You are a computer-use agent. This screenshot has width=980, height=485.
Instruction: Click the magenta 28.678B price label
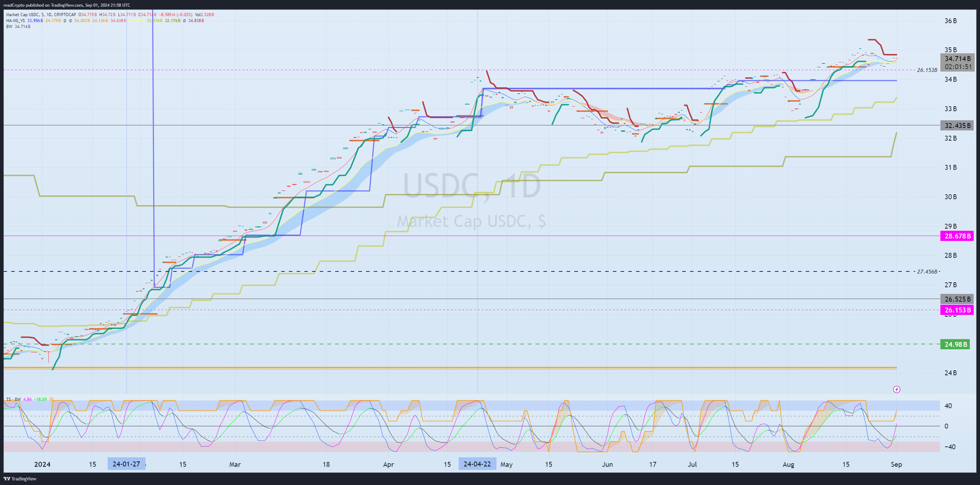click(x=958, y=236)
